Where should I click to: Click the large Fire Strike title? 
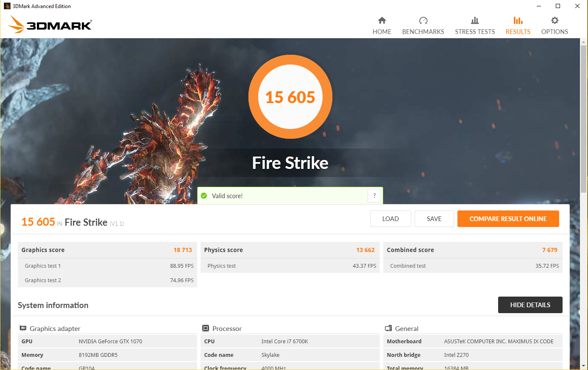pos(290,163)
